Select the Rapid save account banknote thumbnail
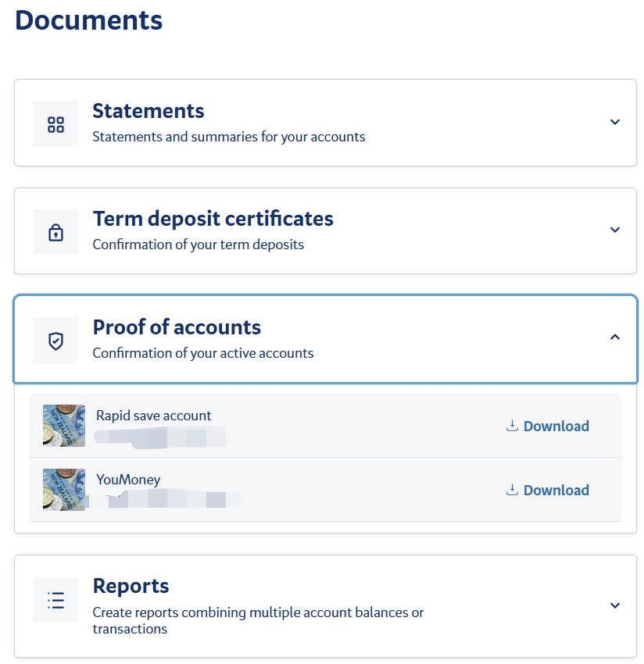Screen dimensions: 644x664 coord(64,426)
